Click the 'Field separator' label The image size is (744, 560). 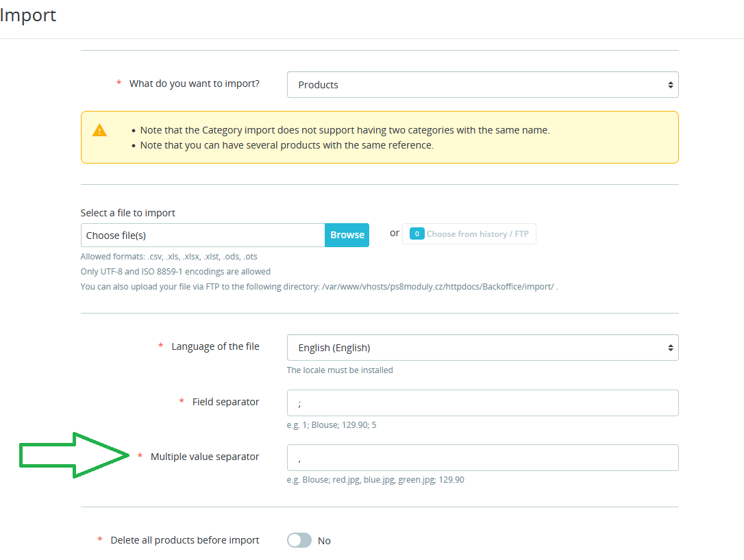pos(225,402)
